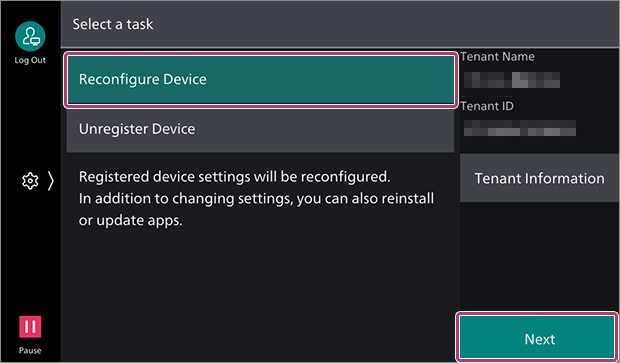Proceed with the Next button

[537, 337]
